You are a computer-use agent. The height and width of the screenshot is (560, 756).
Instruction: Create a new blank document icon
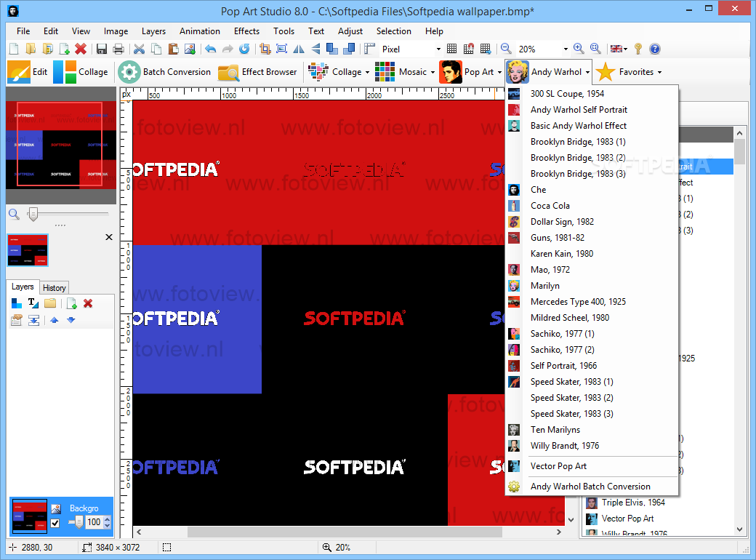click(14, 49)
